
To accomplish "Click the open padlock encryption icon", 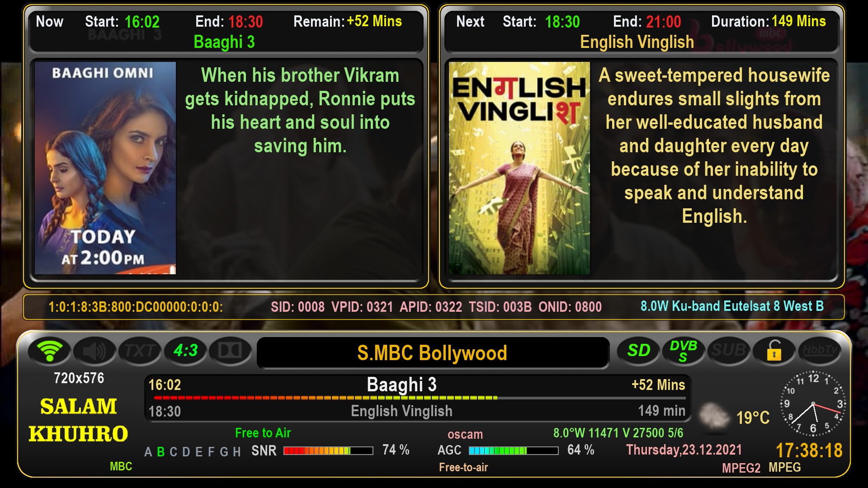I will (774, 351).
